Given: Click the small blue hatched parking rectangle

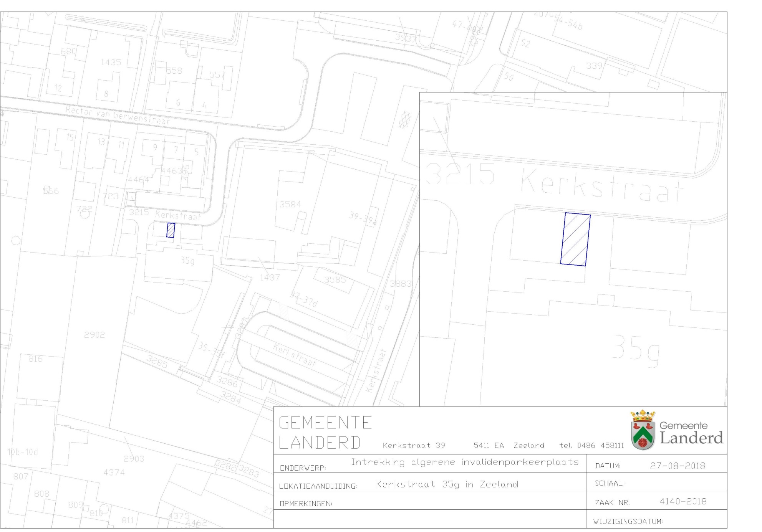Looking at the screenshot, I should pyautogui.click(x=171, y=230).
